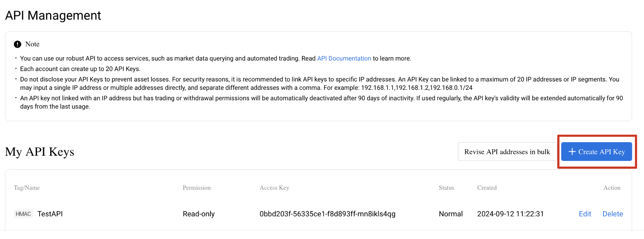Screen dimensions: 644x239
Task: Click the Read-only permission value
Action: pos(199,214)
